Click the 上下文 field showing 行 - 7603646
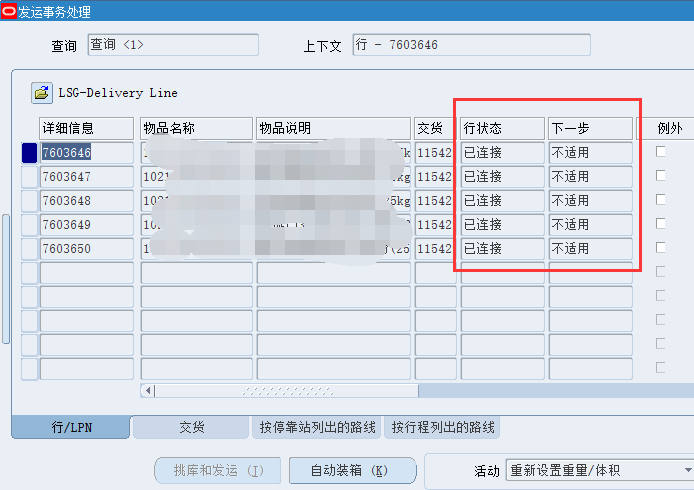The image size is (694, 490). 471,45
